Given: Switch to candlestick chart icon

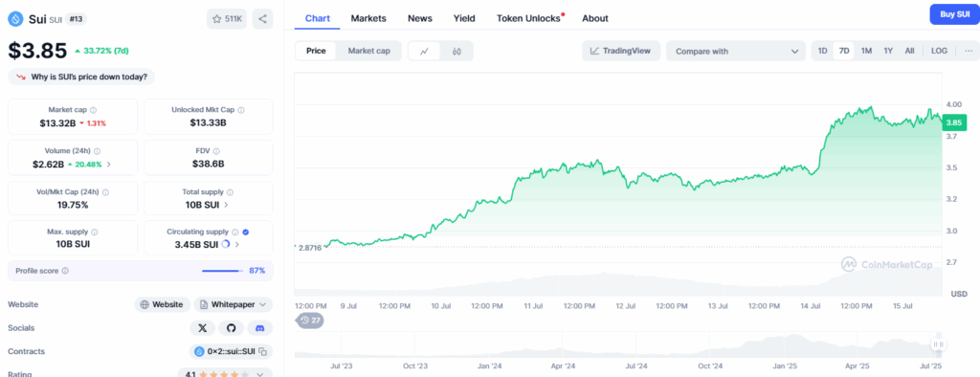Looking at the screenshot, I should click(457, 52).
